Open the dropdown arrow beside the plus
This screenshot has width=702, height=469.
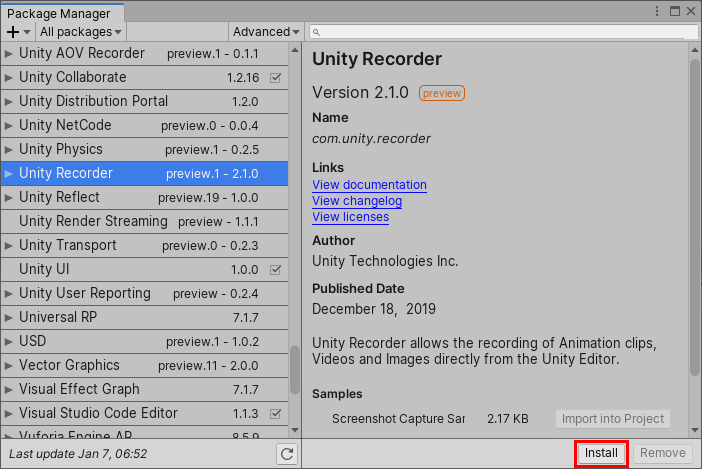coord(27,32)
